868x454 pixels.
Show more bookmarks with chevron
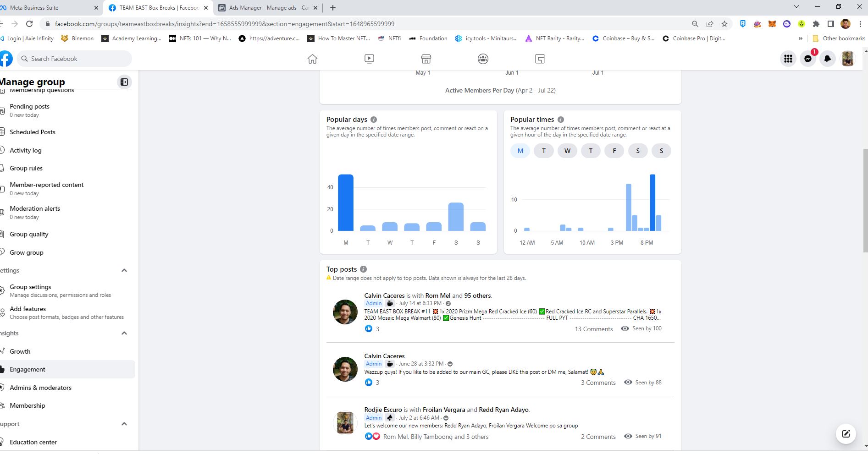tap(801, 38)
